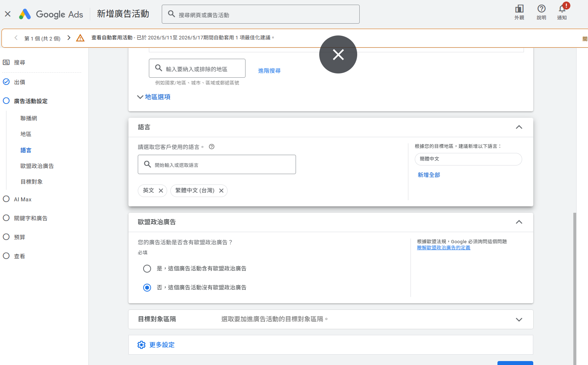Go to next recommendation notice arrow
The image size is (588, 365).
pyautogui.click(x=69, y=38)
